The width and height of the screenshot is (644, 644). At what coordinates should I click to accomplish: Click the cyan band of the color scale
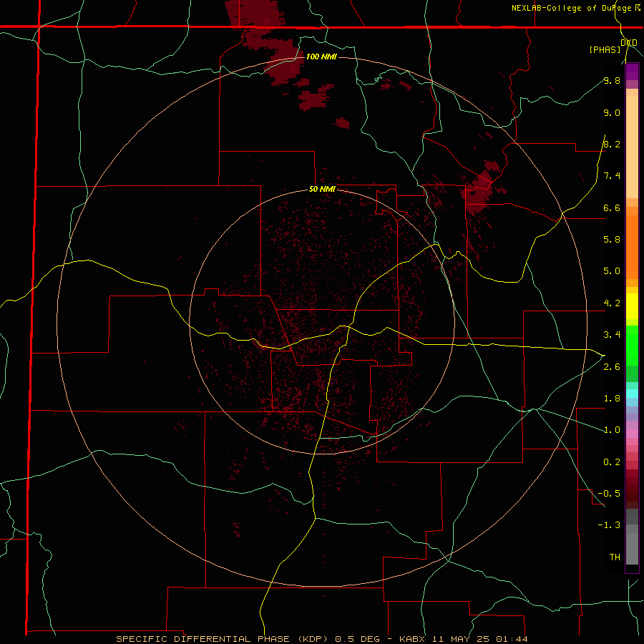click(632, 393)
